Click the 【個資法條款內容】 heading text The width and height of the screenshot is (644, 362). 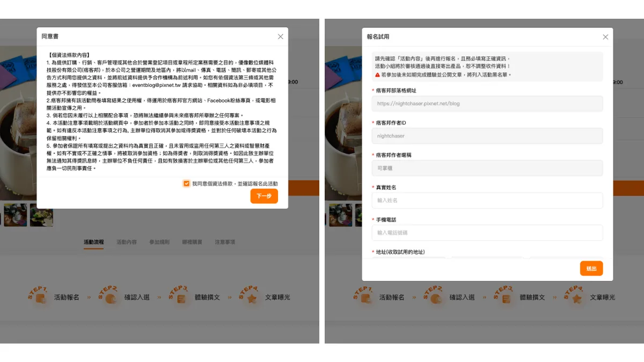click(69, 55)
